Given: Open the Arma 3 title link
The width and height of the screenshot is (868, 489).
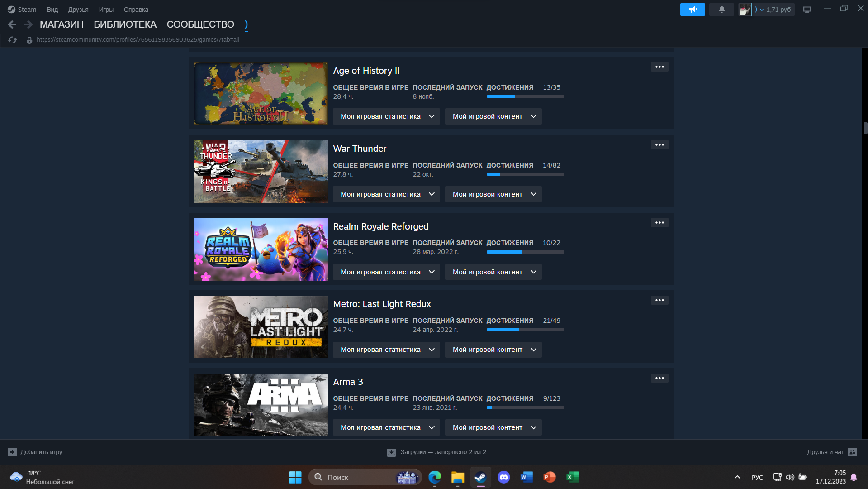Looking at the screenshot, I should tap(348, 382).
